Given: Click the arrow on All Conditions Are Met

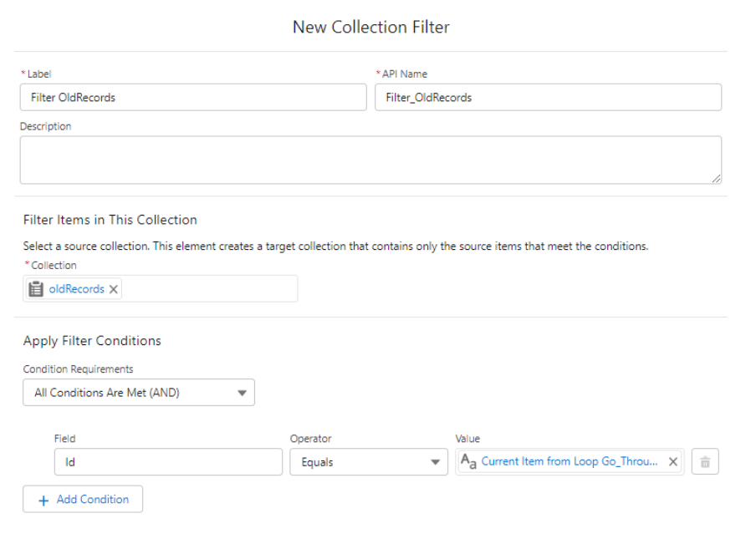Looking at the screenshot, I should (242, 393).
